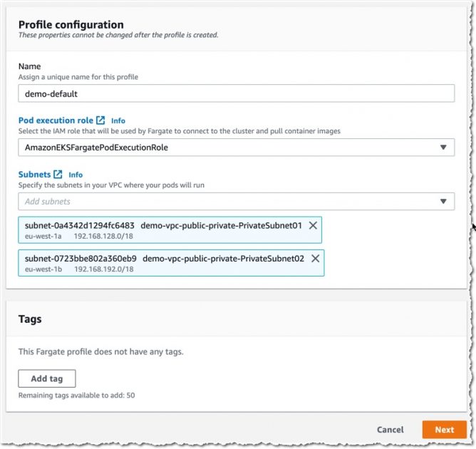
Task: Click the Add tag button
Action: [x=47, y=378]
